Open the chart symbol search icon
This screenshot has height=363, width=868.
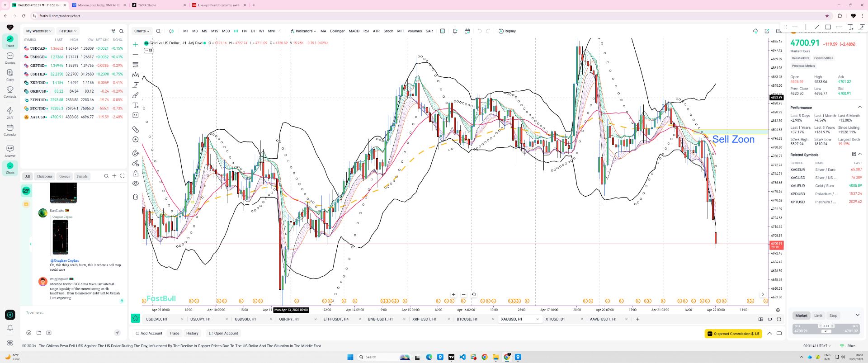click(158, 31)
